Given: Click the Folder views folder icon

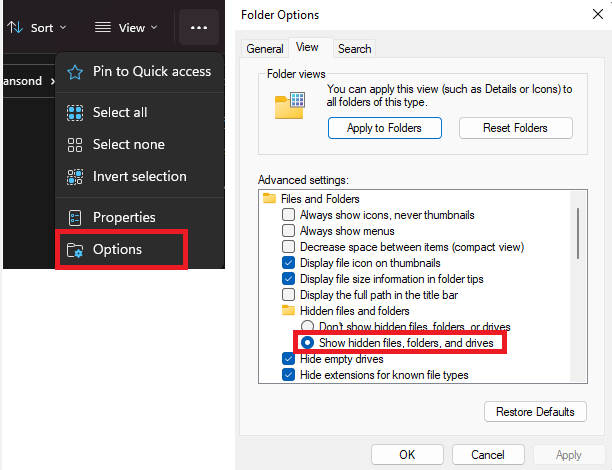Looking at the screenshot, I should pyautogui.click(x=290, y=106).
